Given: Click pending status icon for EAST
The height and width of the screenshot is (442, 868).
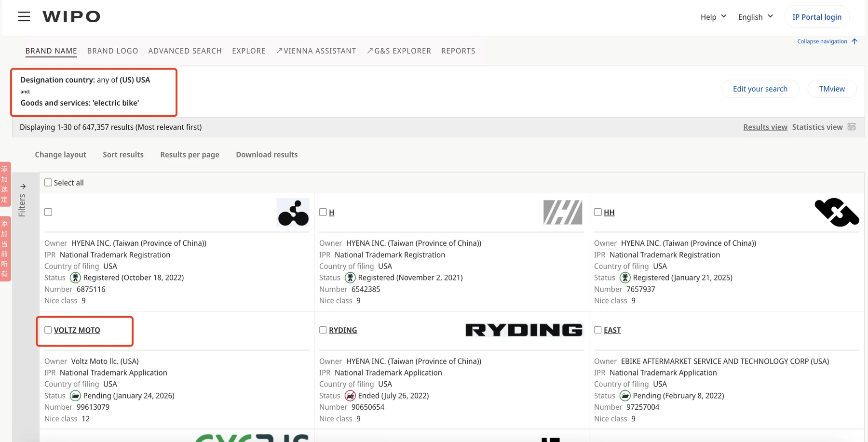Looking at the screenshot, I should tap(625, 396).
